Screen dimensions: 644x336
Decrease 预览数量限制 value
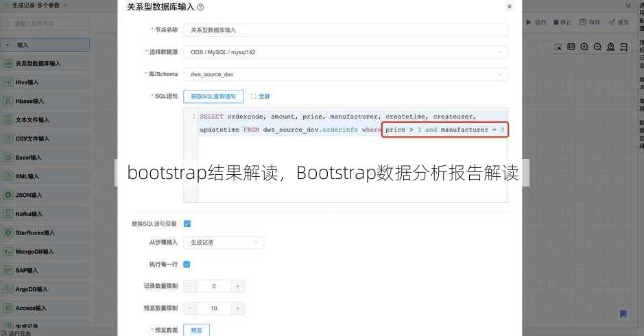click(x=190, y=308)
